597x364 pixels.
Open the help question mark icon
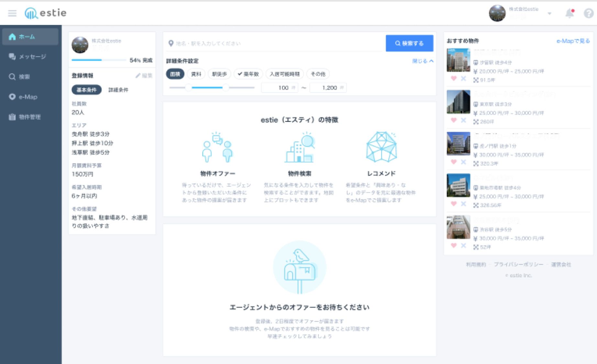(x=588, y=13)
